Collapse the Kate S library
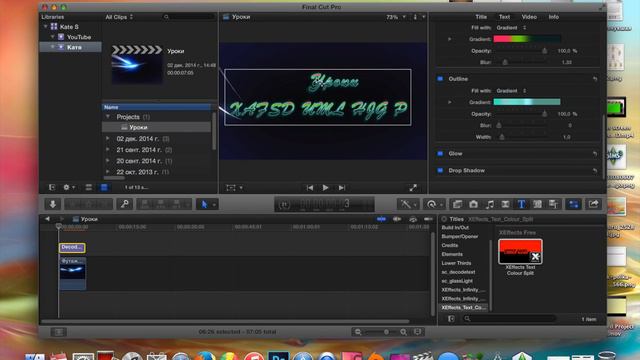Viewport: 640px width, 360px height. point(45,27)
